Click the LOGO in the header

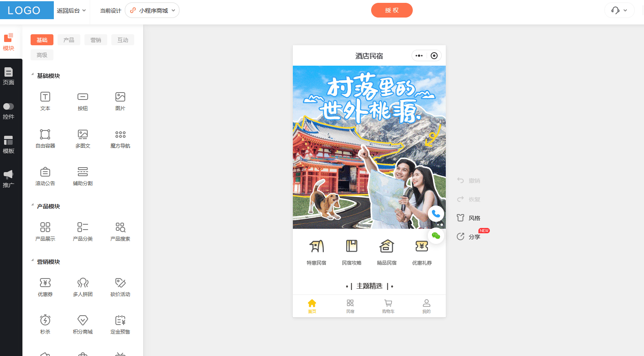pos(27,10)
